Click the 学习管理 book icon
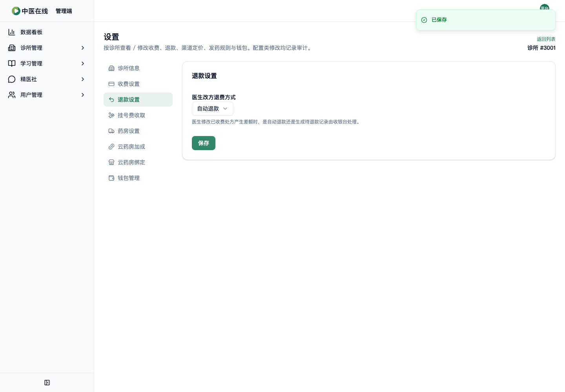565x392 pixels. coord(12,64)
